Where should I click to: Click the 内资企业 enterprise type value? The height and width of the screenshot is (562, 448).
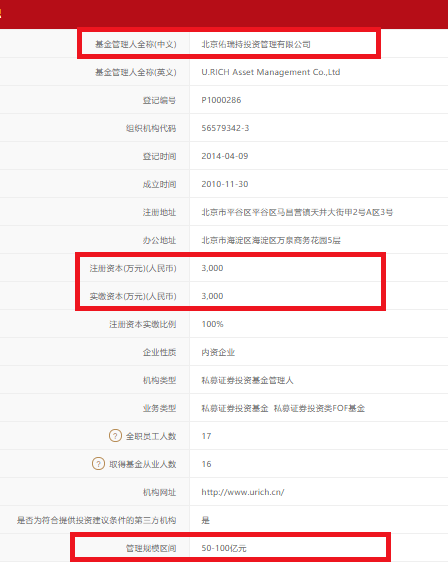click(x=218, y=352)
